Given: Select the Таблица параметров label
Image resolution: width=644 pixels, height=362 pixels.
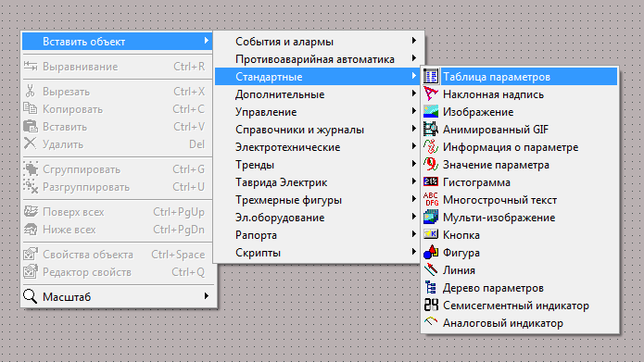Looking at the screenshot, I should [x=496, y=77].
